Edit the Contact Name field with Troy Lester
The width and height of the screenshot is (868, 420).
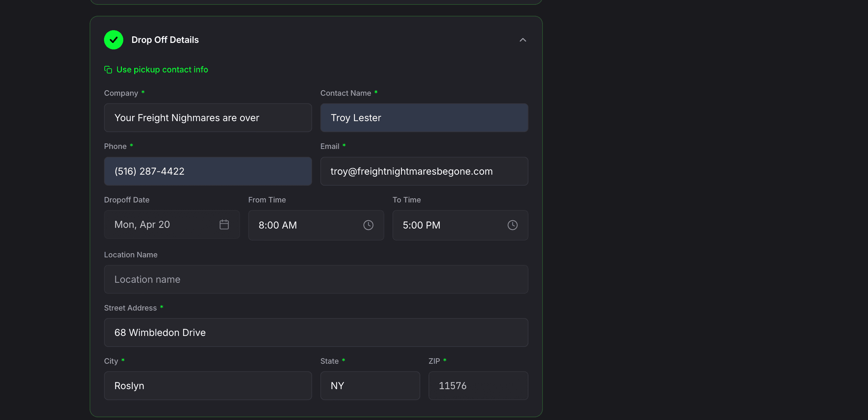[424, 118]
